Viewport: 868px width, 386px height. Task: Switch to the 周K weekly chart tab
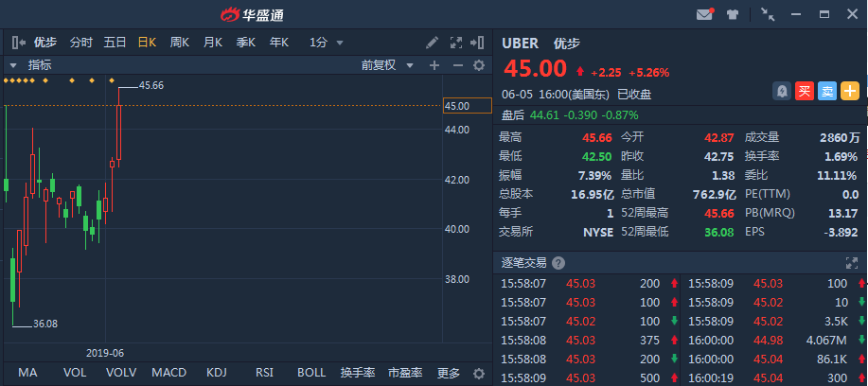pyautogui.click(x=179, y=42)
